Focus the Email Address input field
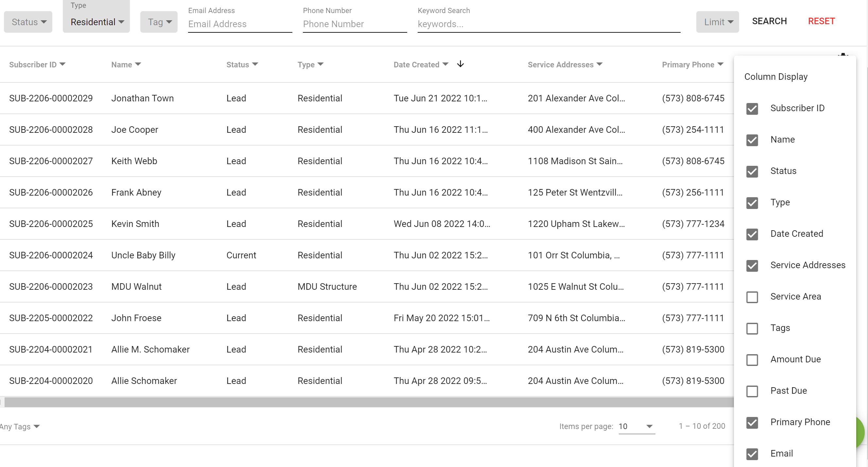 coord(240,24)
